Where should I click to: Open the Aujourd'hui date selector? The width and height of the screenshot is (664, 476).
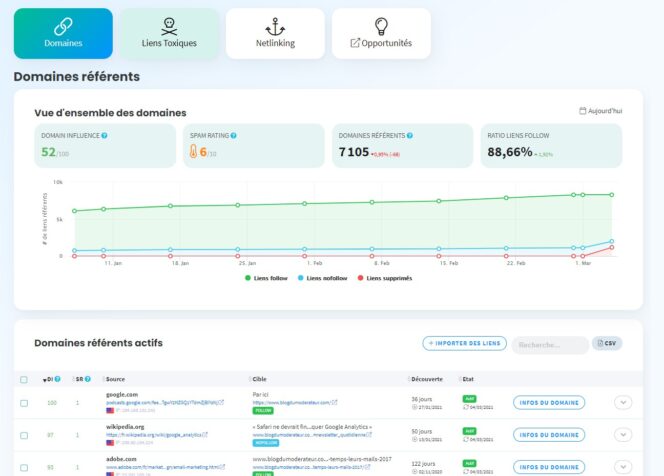[x=600, y=111]
